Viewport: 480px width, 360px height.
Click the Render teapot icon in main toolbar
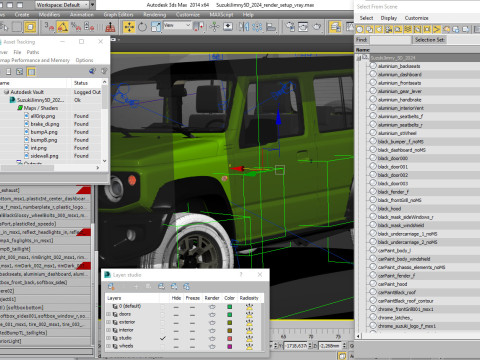(x=317, y=27)
